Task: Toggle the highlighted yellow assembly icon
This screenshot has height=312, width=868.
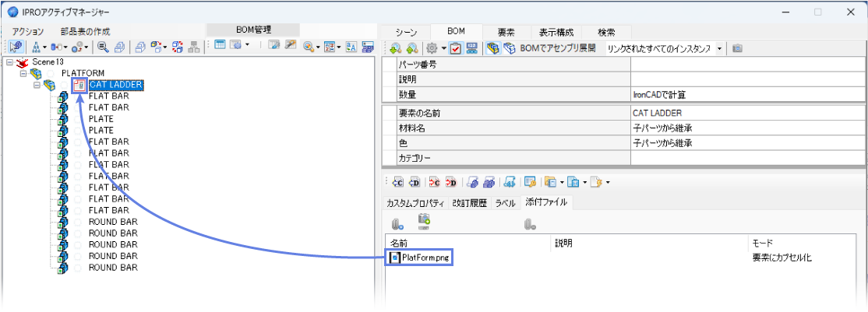Action: coord(492,49)
